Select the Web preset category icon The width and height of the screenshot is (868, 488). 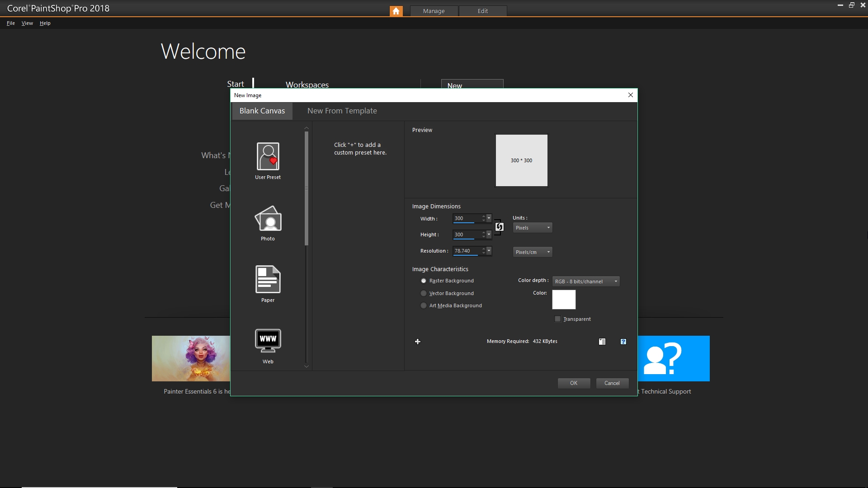268,341
